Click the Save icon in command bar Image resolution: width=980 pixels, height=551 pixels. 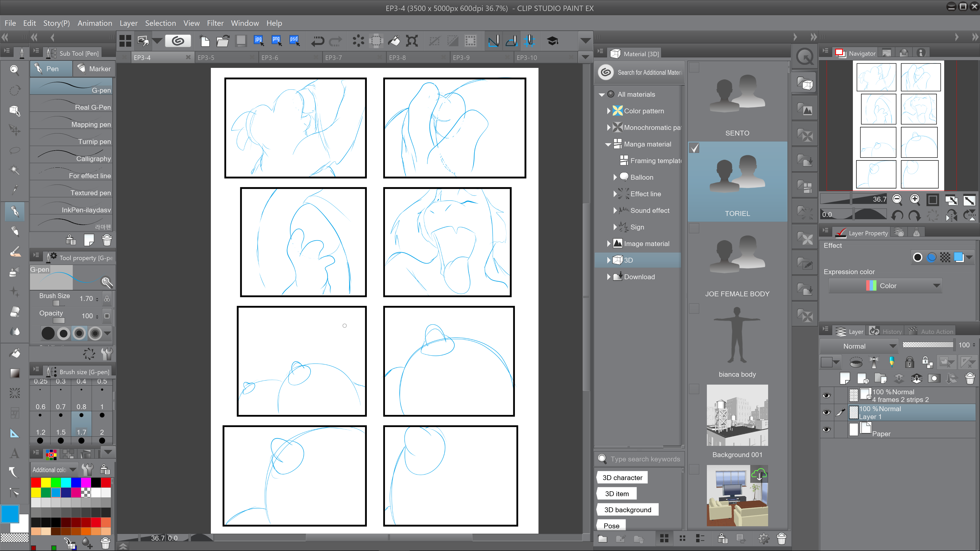241,41
